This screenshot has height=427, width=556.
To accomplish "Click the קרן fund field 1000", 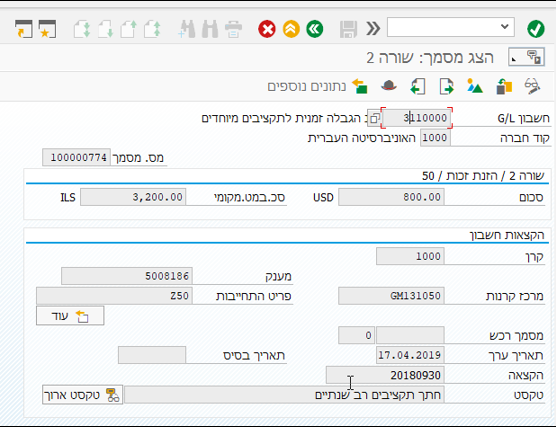I will tap(410, 256).
